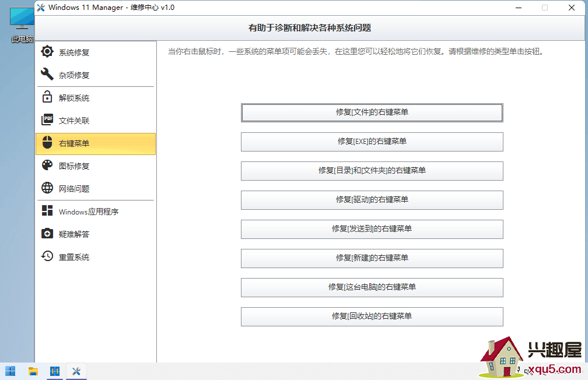Open File Explorer from the taskbar

[33, 371]
